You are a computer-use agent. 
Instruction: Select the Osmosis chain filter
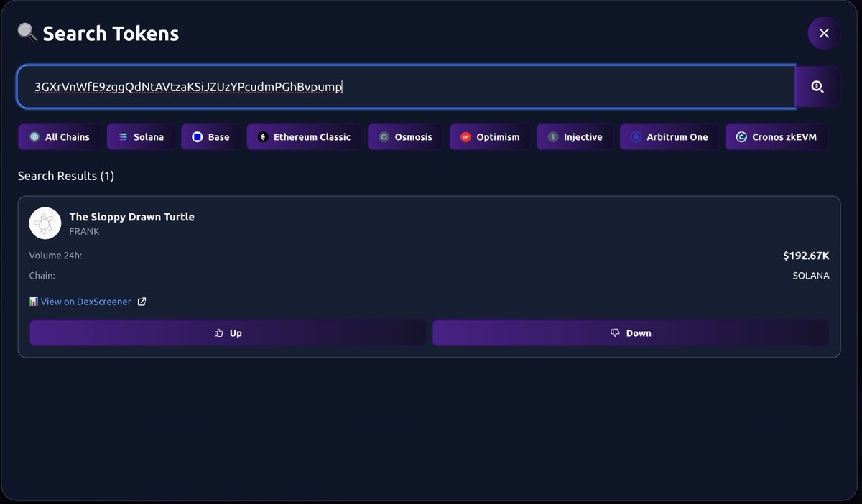coord(405,137)
